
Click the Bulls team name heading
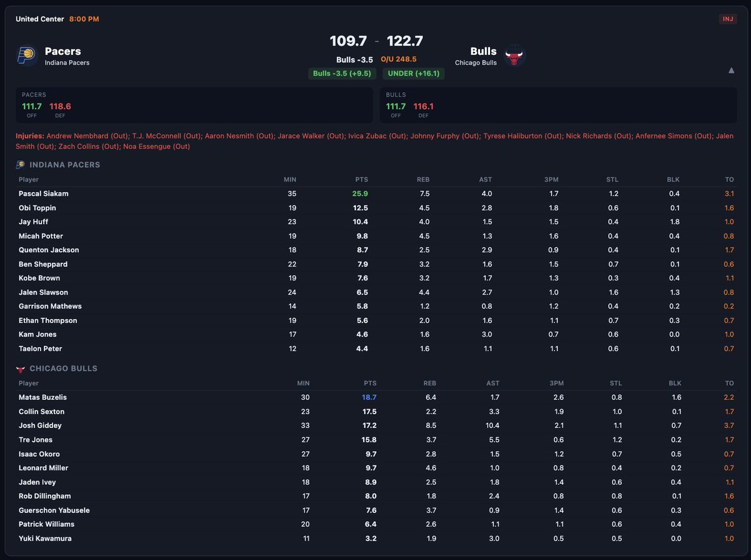(x=483, y=51)
